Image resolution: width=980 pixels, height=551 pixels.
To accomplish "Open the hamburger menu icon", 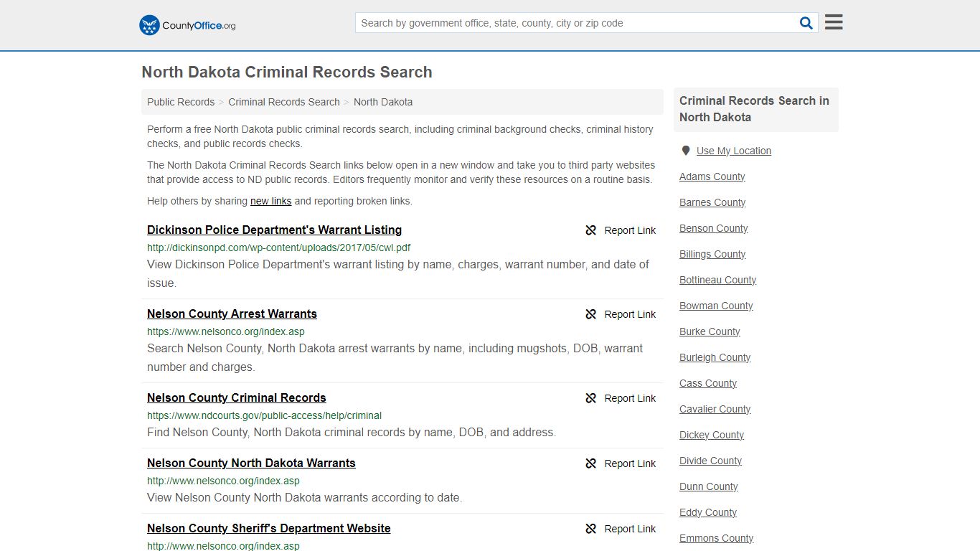I will click(834, 22).
